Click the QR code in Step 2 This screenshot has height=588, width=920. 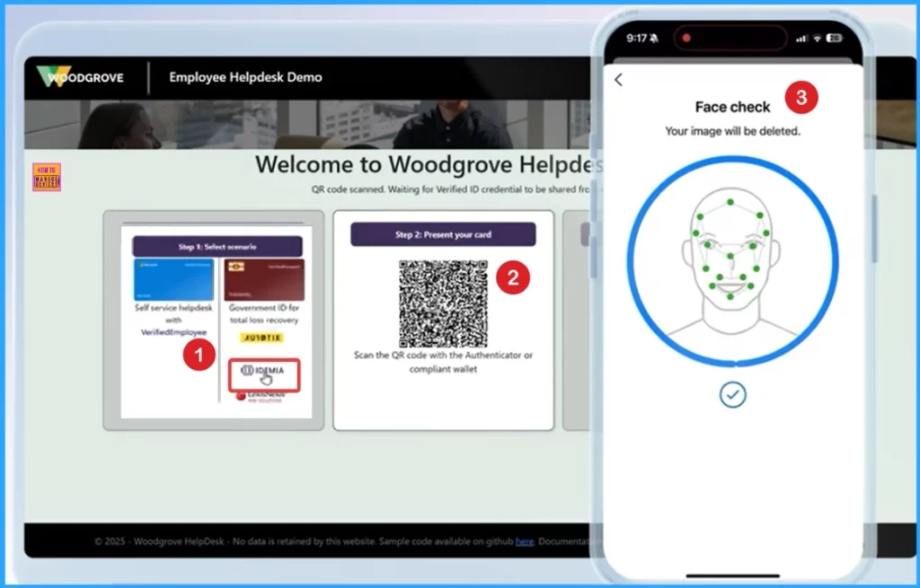(x=443, y=303)
